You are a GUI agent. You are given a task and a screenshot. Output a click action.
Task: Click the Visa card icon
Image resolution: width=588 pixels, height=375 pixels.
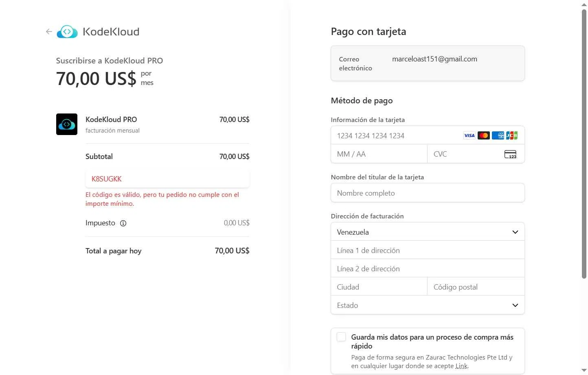(469, 135)
